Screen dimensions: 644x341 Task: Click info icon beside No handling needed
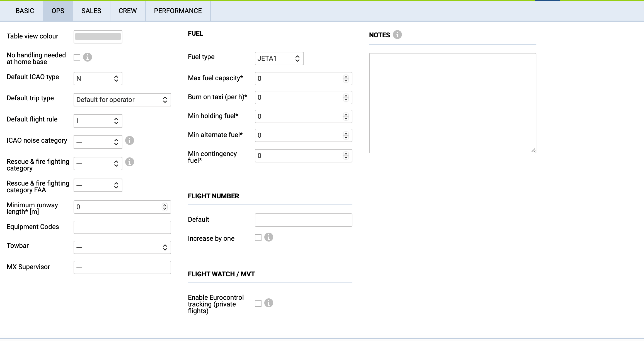[x=88, y=57]
